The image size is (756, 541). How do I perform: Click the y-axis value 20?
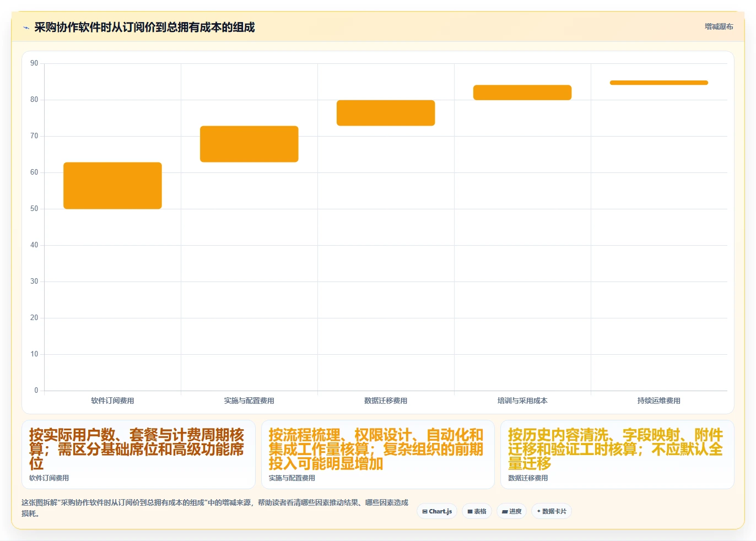34,318
